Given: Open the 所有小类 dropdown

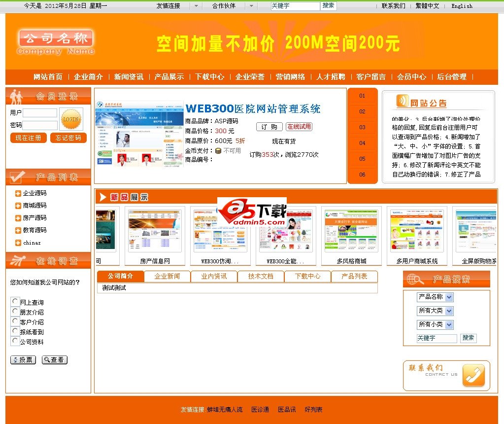Looking at the screenshot, I should pyautogui.click(x=435, y=324).
